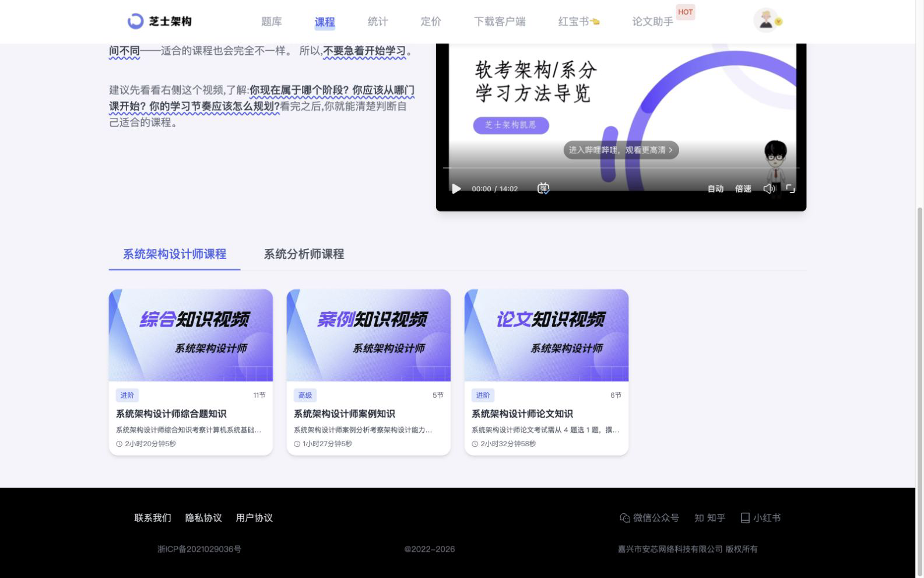Click the 2小时32分钟58秒 duration text
This screenshot has width=924, height=578.
pos(508,444)
